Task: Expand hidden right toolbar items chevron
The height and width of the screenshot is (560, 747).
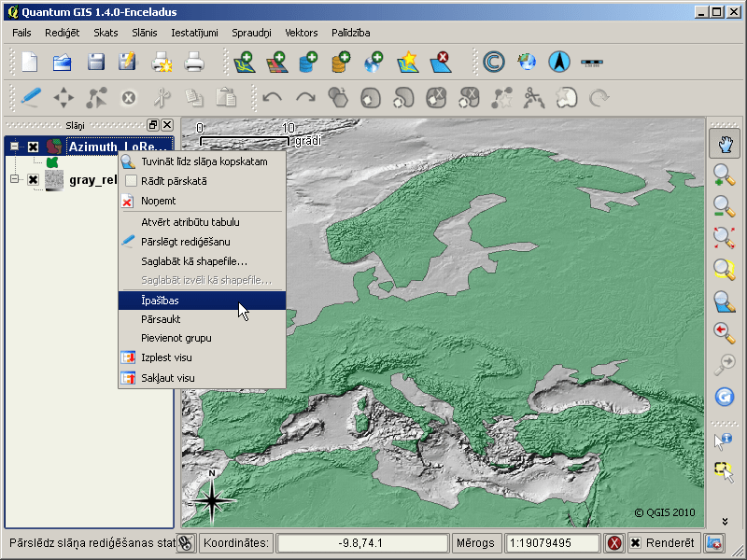Action: (x=725, y=522)
